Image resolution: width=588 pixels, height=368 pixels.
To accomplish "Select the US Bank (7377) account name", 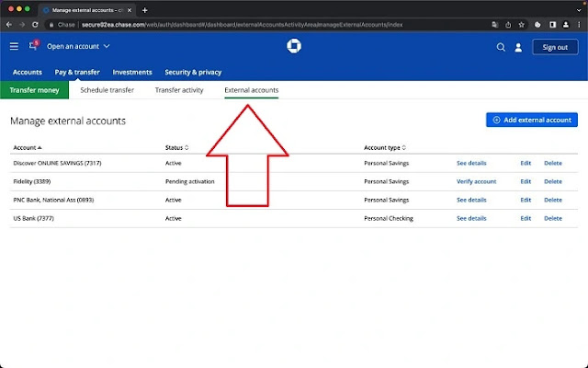I will pos(34,218).
